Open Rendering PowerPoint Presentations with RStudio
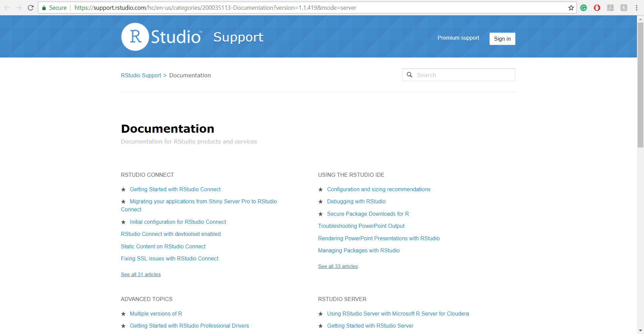Screen dimensions: 644x334 379,238
